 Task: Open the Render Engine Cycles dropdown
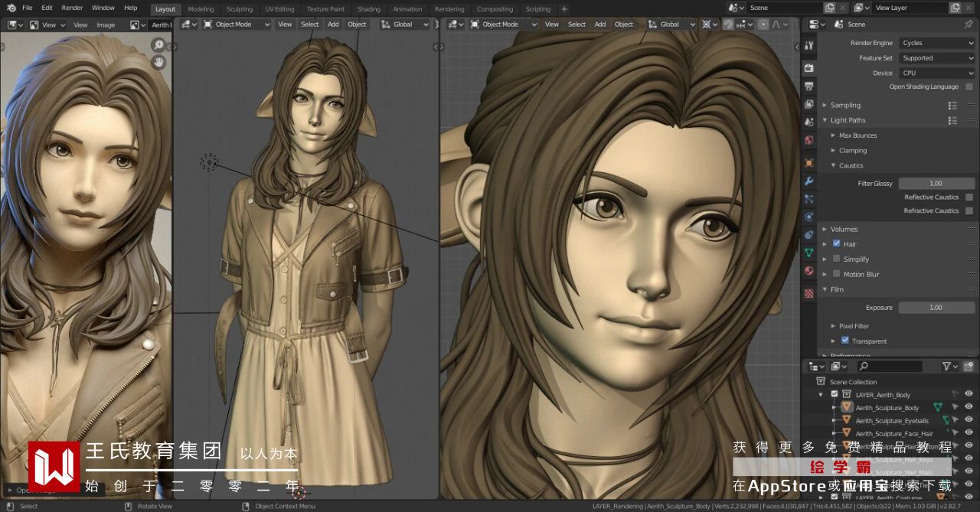[x=936, y=44]
